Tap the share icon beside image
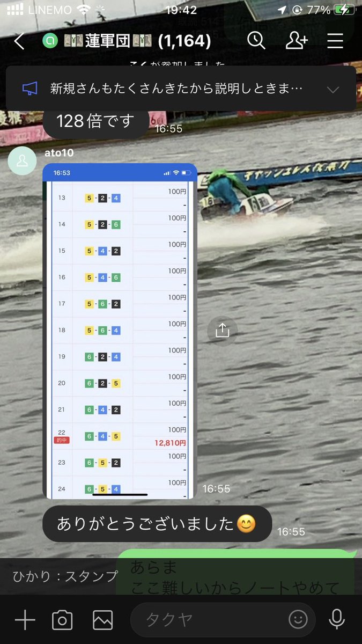Screen dimensions: 362x644 coord(222,330)
